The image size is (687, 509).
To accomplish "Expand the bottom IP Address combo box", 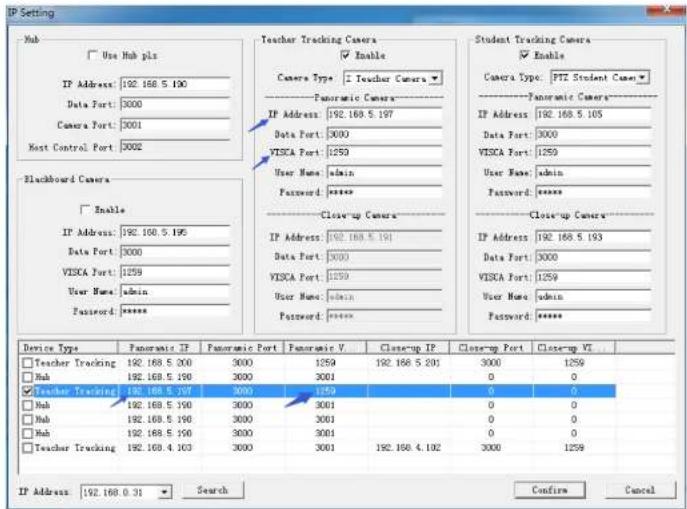I will click(x=164, y=492).
